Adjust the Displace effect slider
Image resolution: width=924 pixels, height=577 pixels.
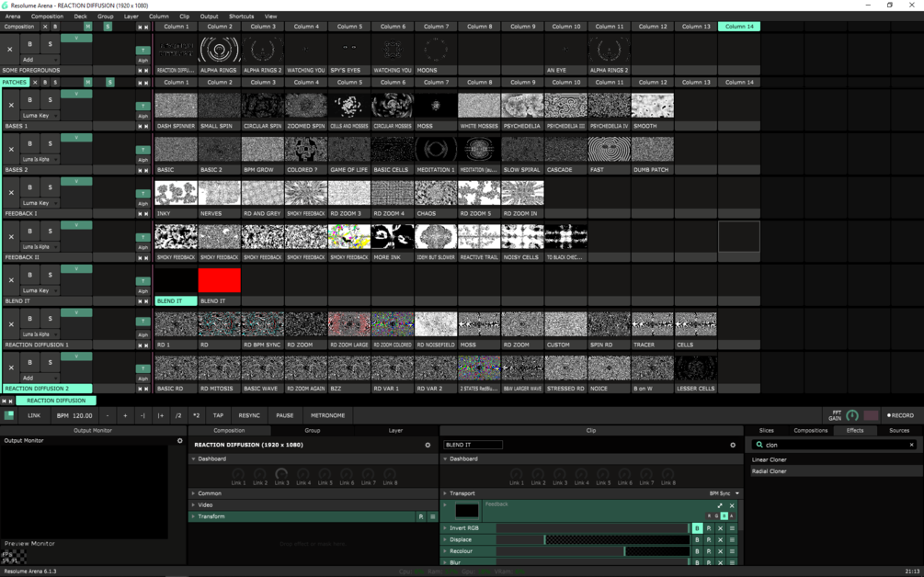click(593, 540)
